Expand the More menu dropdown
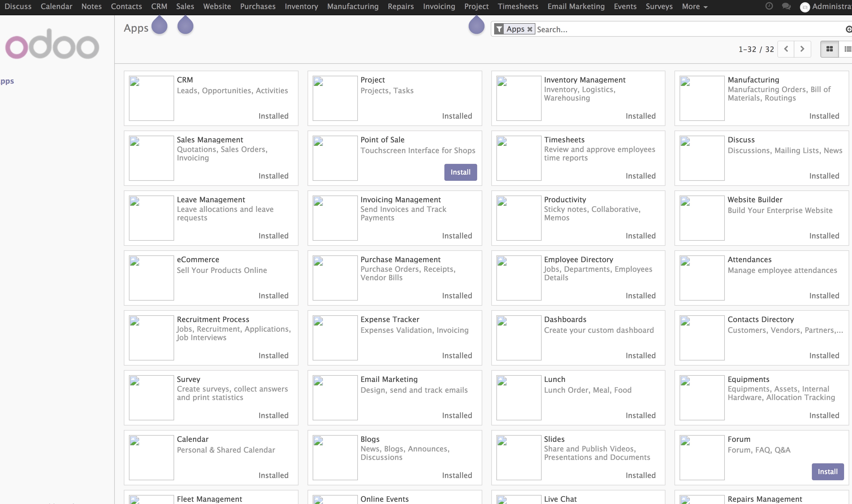 pyautogui.click(x=694, y=6)
